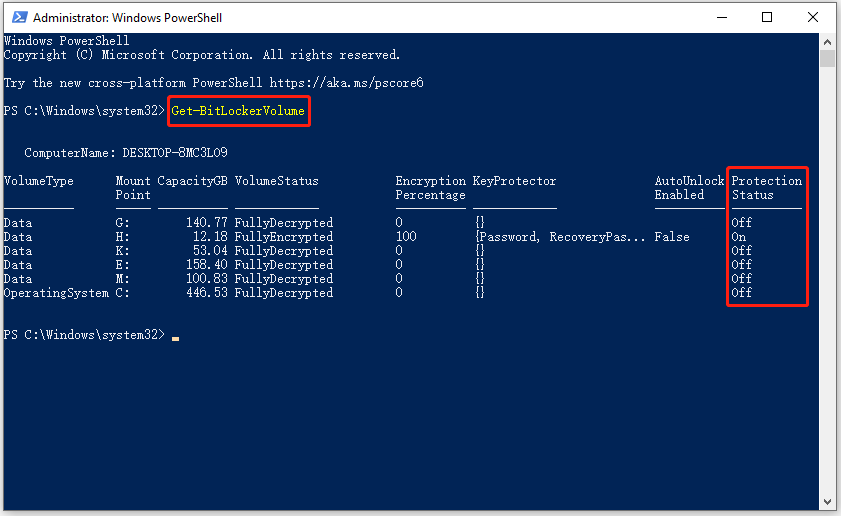Click capacity value 140.77
This screenshot has width=841, height=516.
206,223
